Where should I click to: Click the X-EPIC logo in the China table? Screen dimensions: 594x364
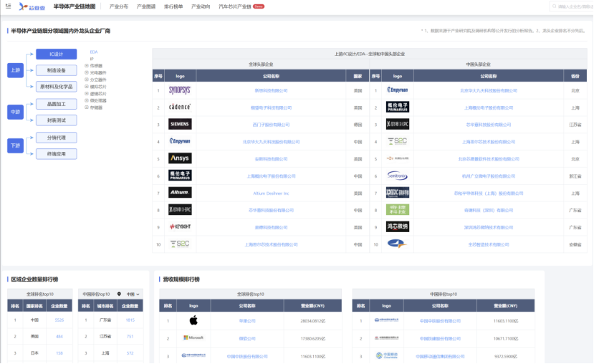pyautogui.click(x=398, y=124)
